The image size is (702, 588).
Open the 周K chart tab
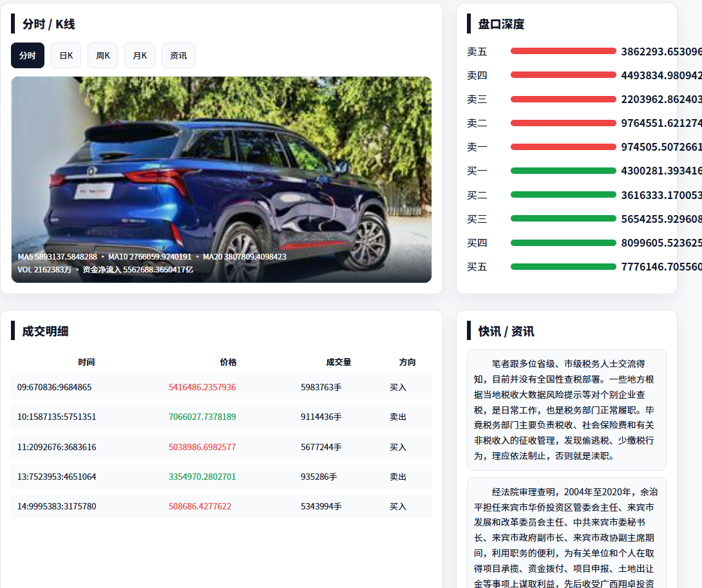pyautogui.click(x=102, y=55)
